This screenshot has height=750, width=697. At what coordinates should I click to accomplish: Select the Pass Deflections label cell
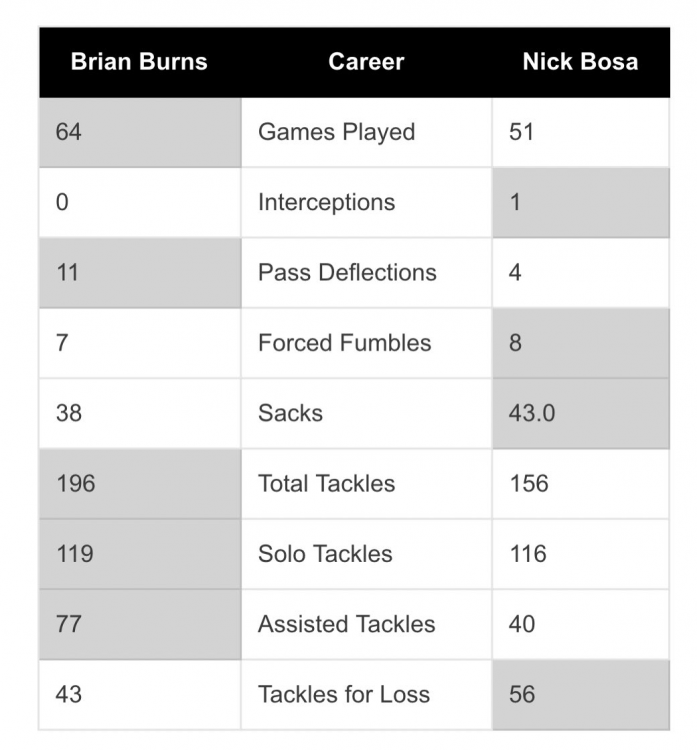pyautogui.click(x=347, y=272)
